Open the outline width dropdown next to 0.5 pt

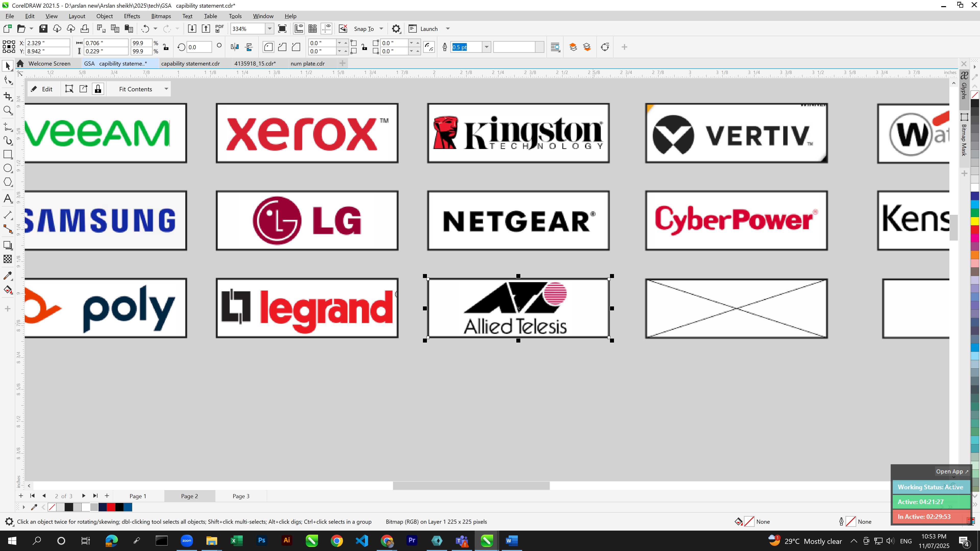pyautogui.click(x=486, y=47)
